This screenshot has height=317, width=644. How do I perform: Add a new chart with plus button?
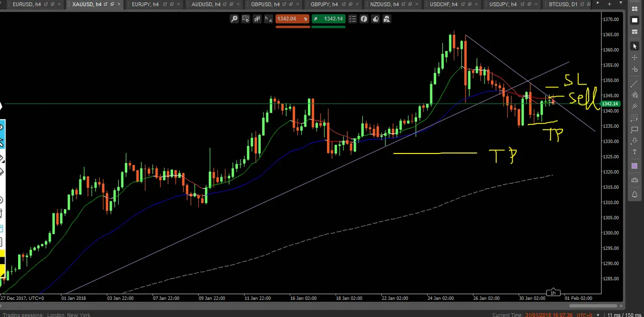(609, 4)
